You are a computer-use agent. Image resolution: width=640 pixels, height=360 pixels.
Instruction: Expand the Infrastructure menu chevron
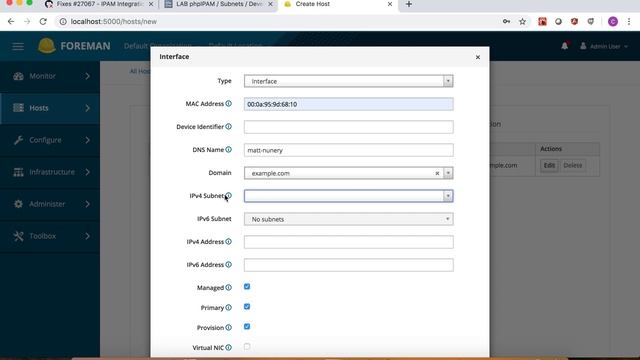tap(87, 172)
